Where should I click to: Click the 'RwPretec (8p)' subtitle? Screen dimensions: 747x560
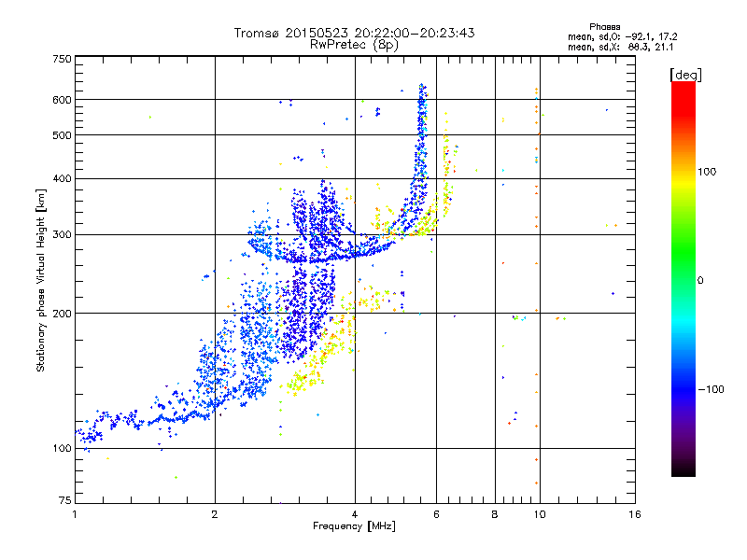pyautogui.click(x=354, y=45)
